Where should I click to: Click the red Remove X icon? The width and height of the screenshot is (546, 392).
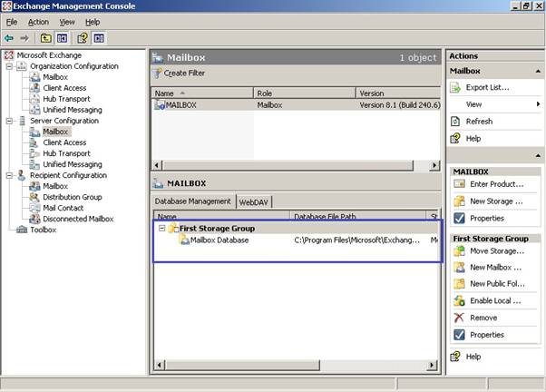[459, 318]
